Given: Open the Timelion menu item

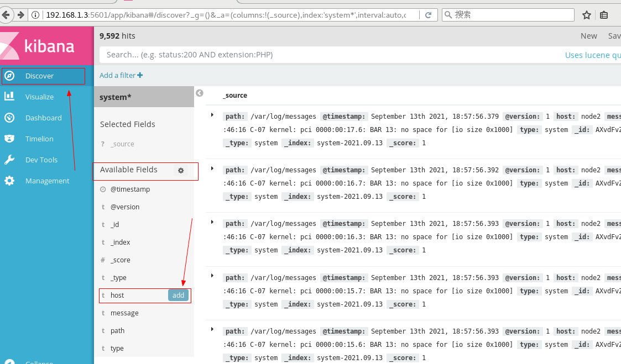Looking at the screenshot, I should tap(47, 139).
